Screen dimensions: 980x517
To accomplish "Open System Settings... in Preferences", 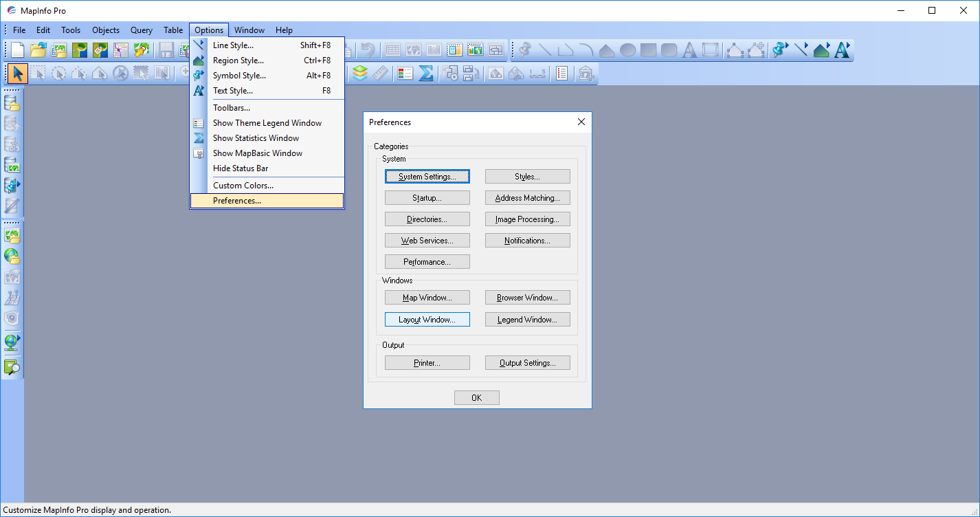I will [x=427, y=177].
